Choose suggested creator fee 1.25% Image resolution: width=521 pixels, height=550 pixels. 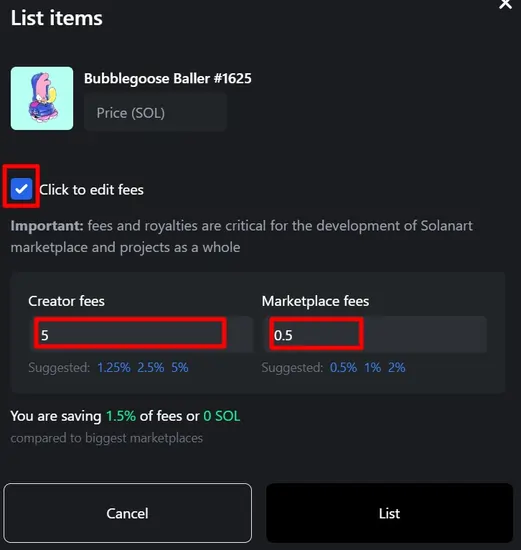(x=114, y=368)
